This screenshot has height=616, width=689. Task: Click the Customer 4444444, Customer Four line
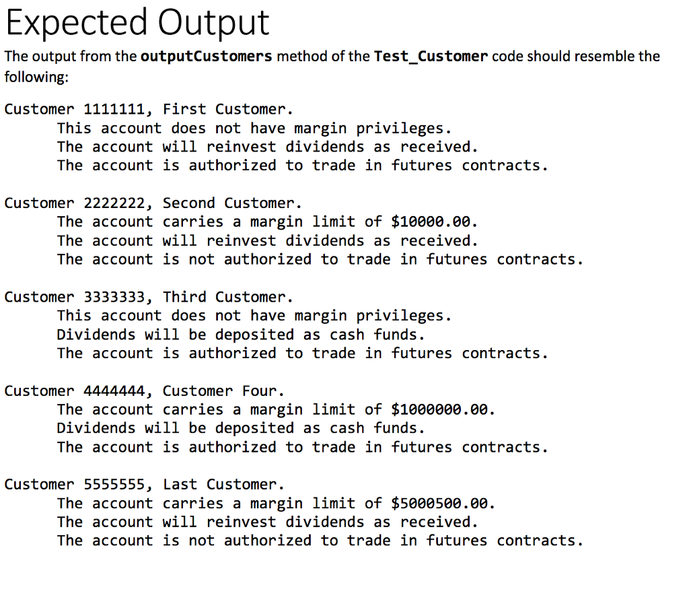coord(144,391)
